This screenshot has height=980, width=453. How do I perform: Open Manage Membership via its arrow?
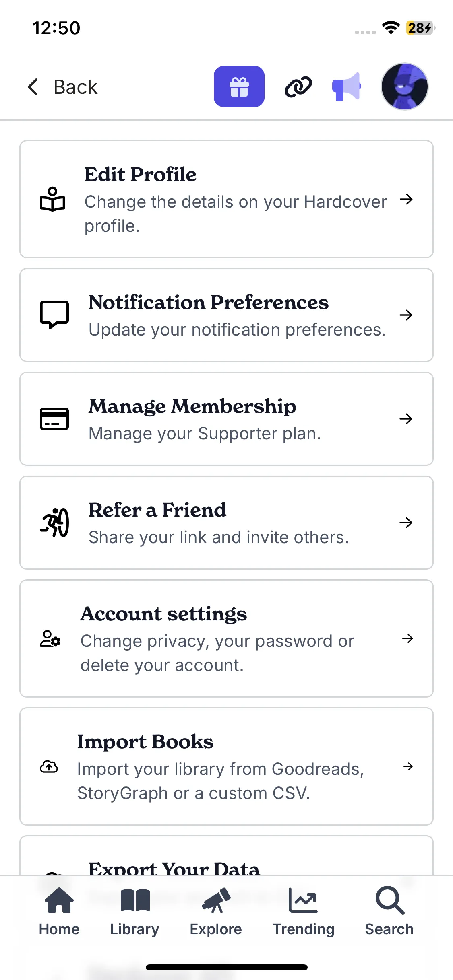[x=406, y=418]
